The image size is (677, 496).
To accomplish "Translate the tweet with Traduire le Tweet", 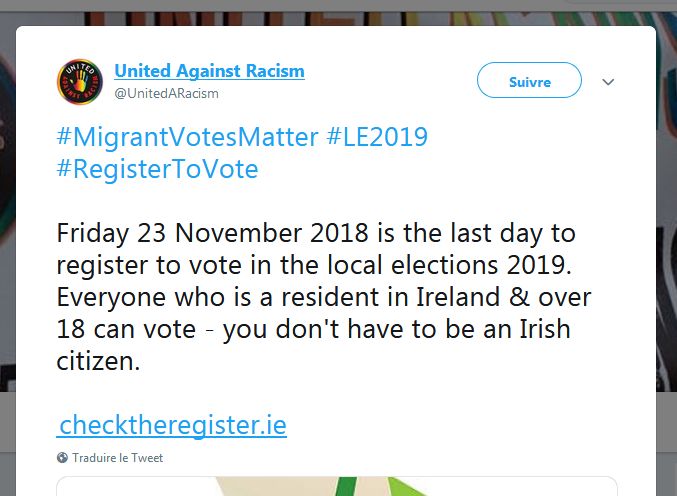I will pos(117,458).
